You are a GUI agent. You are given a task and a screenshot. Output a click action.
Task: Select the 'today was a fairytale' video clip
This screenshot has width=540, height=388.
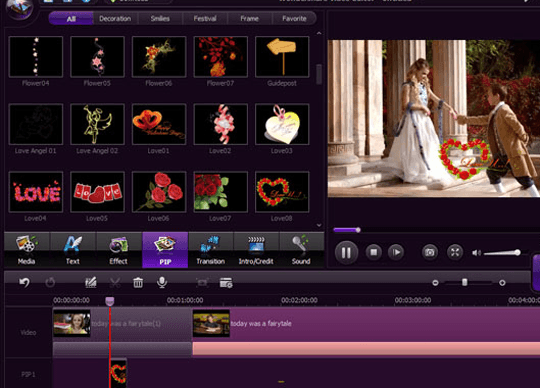point(366,323)
